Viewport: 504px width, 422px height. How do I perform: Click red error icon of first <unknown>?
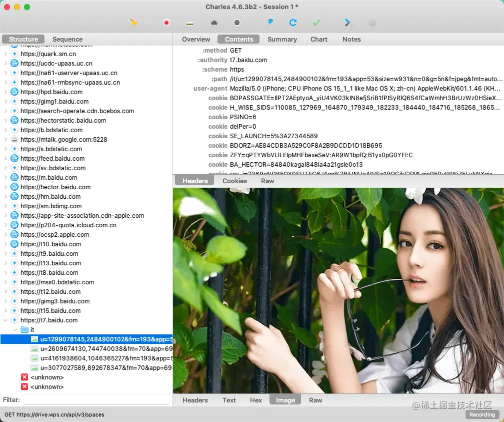24,377
